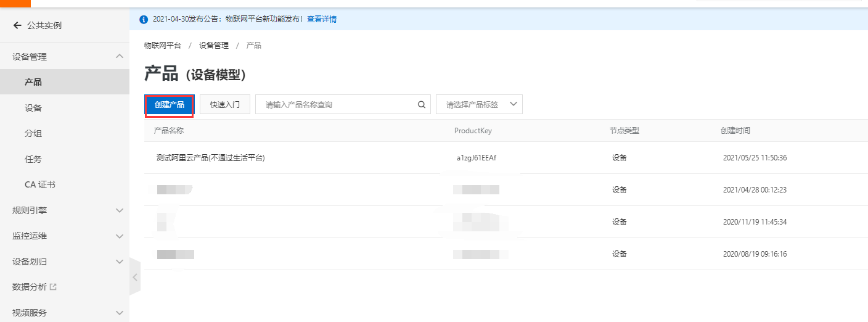Viewport: 868px width, 322px height.
Task: Expand the 视频服务 section
Action: pyautogui.click(x=120, y=313)
